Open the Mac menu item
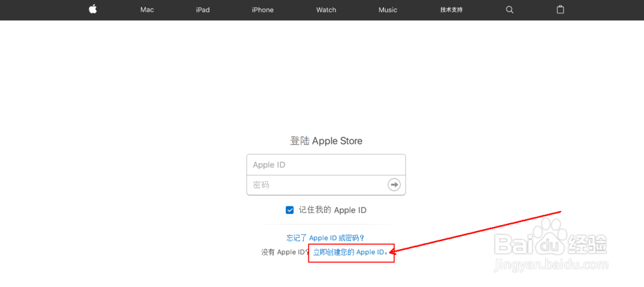The width and height of the screenshot is (644, 287). [147, 10]
